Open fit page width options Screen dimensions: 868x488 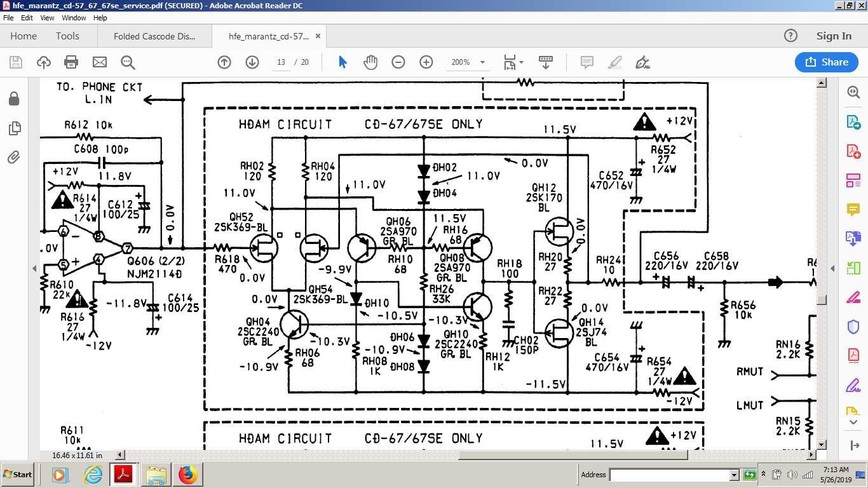pos(513,62)
